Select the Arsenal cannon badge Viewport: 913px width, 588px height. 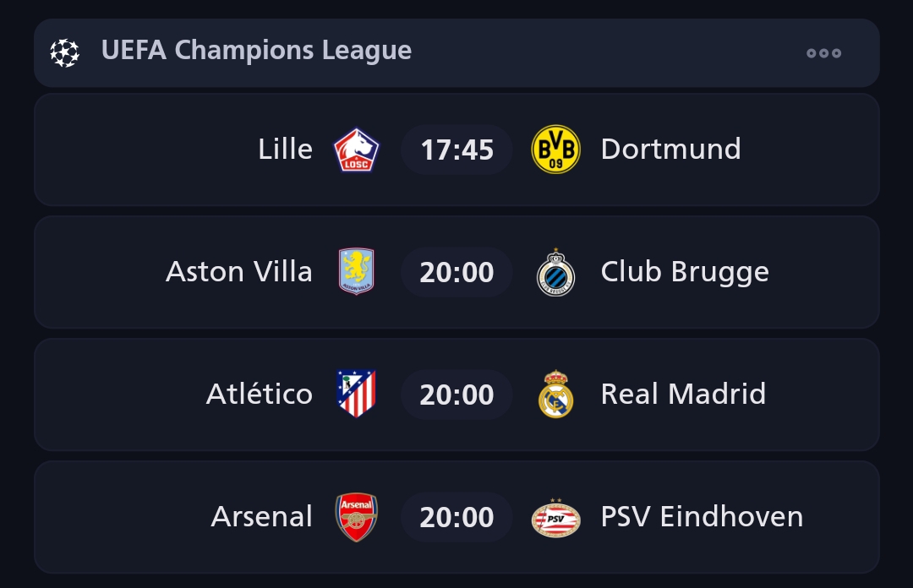point(356,517)
